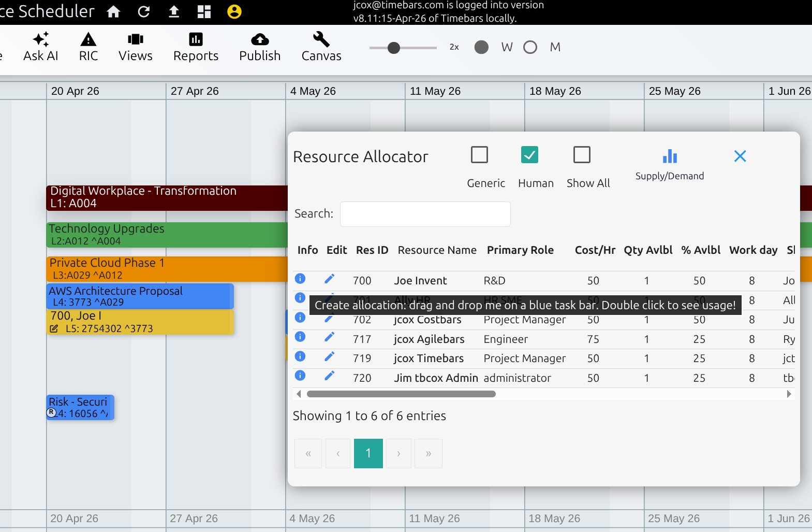Sort by Primary Role column
Image resolution: width=812 pixels, height=532 pixels.
tap(520, 250)
